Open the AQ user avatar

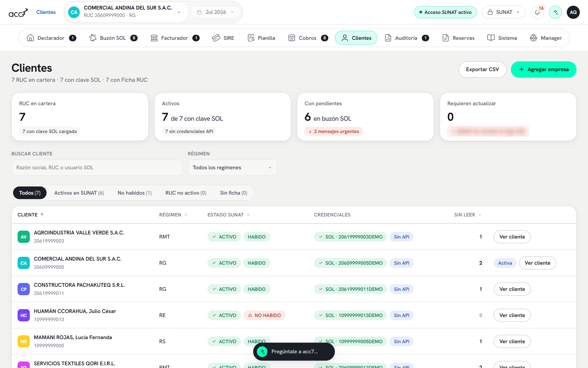[x=573, y=12]
